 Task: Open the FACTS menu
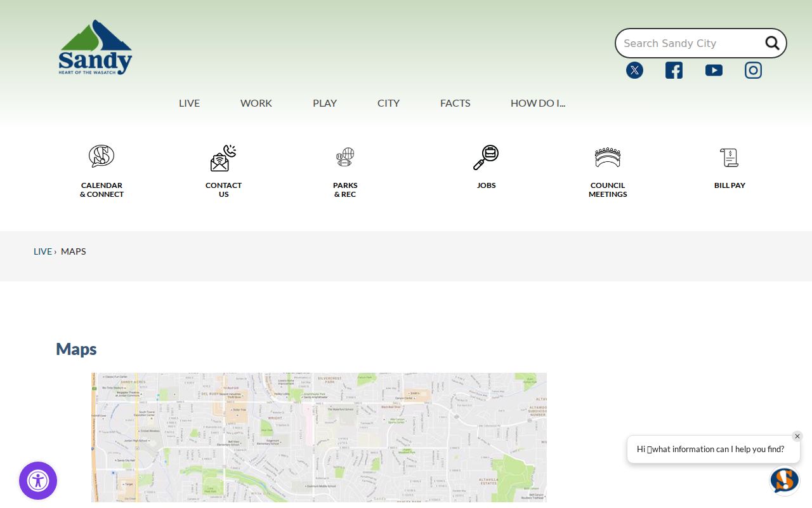coord(455,103)
